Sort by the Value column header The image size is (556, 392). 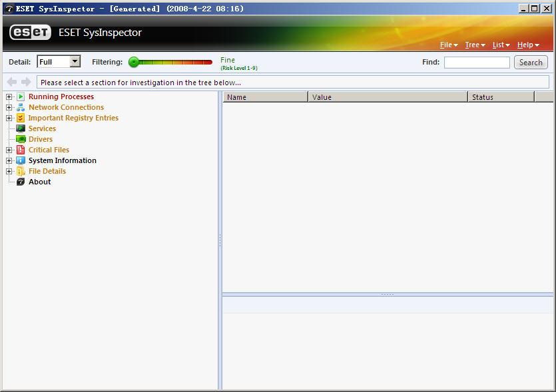pos(388,97)
